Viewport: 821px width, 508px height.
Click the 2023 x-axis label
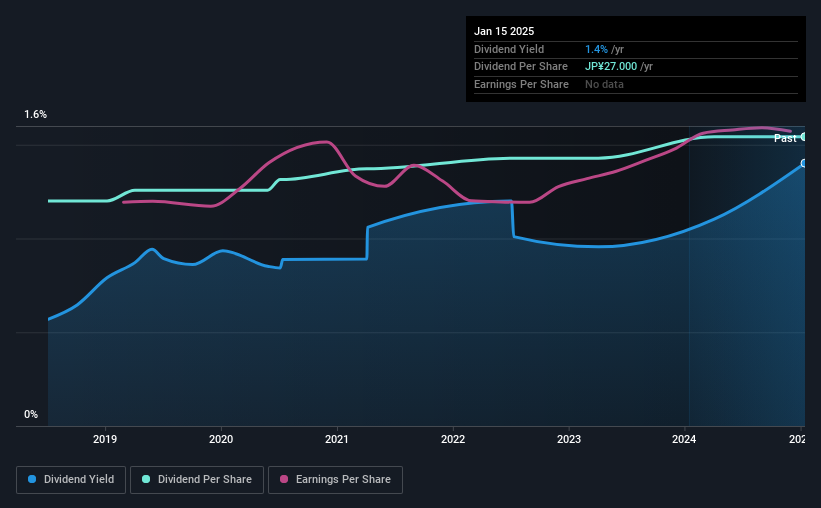[569, 439]
